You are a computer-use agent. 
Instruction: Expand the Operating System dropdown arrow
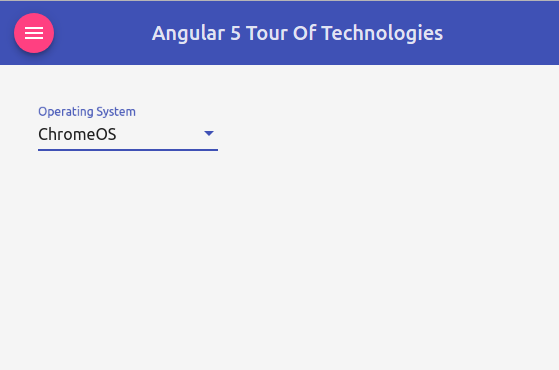[209, 134]
